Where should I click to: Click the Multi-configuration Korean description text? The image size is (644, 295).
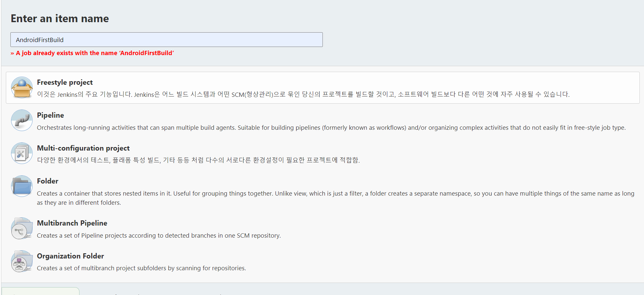pyautogui.click(x=198, y=160)
